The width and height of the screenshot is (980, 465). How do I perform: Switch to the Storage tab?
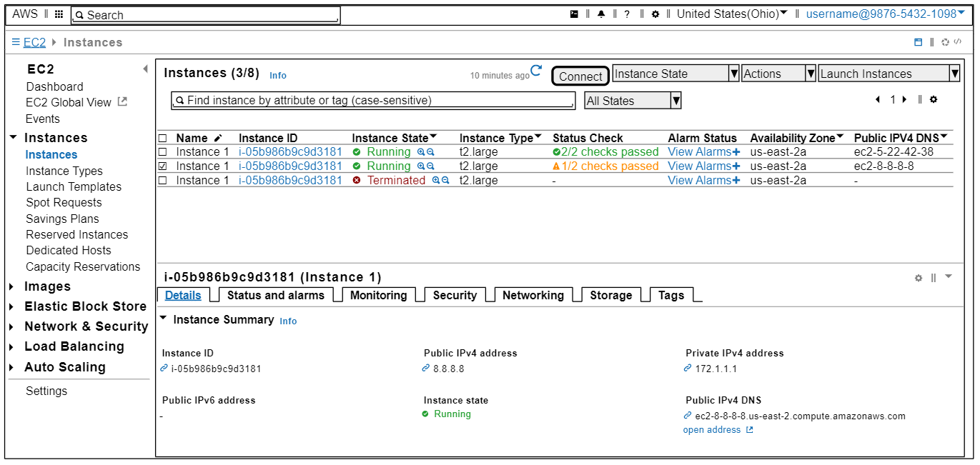610,295
